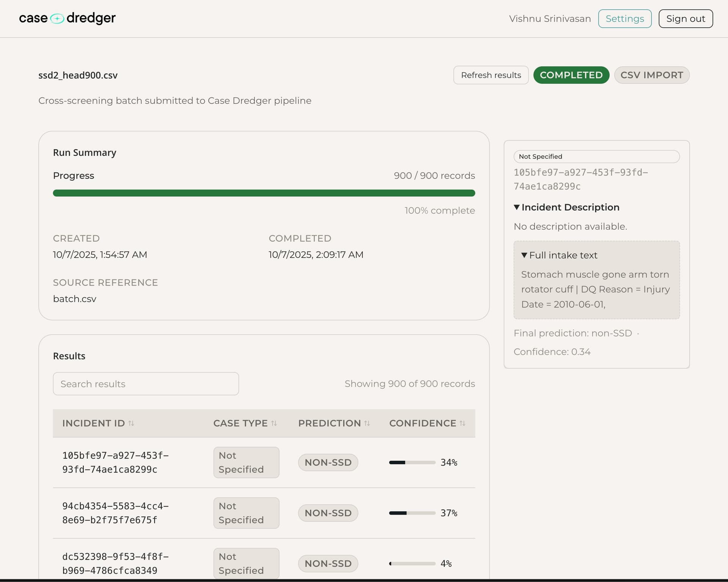This screenshot has height=582, width=728.
Task: Sort by Case Type column arrows
Action: (x=274, y=423)
